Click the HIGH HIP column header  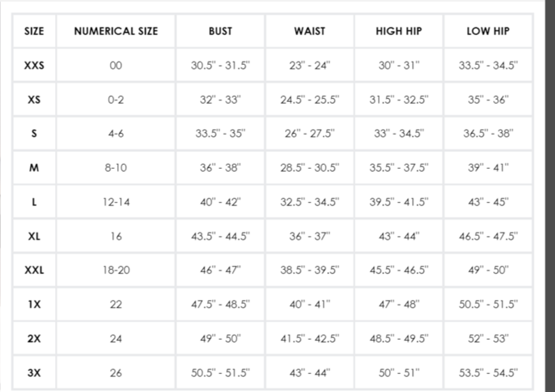[399, 31]
